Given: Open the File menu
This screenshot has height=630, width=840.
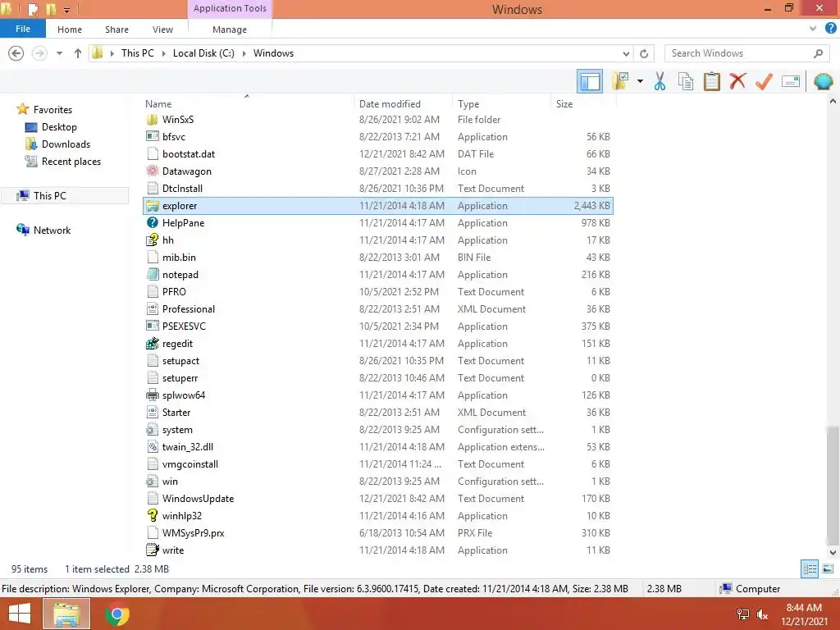Looking at the screenshot, I should pyautogui.click(x=23, y=29).
